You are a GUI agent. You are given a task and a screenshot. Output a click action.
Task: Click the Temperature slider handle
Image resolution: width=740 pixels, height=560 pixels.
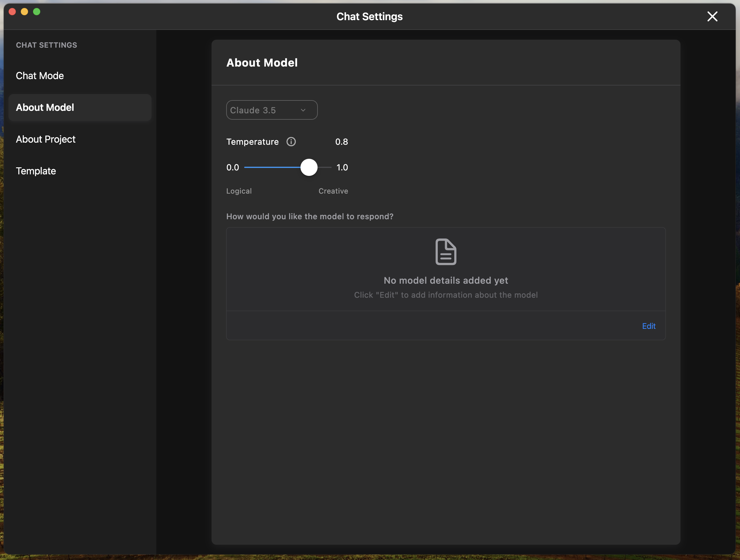309,167
